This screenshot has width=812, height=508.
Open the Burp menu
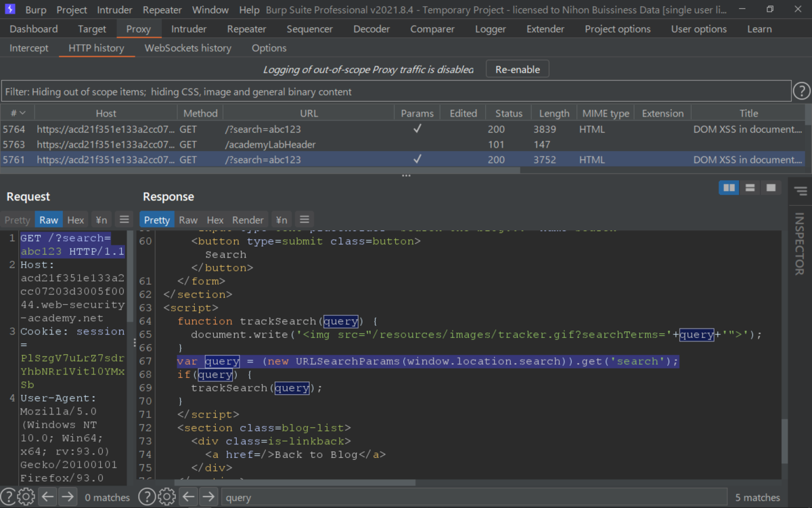point(36,10)
